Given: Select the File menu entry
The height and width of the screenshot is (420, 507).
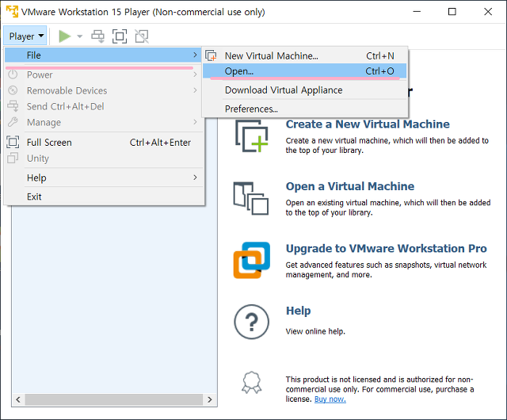Looking at the screenshot, I should [103, 55].
